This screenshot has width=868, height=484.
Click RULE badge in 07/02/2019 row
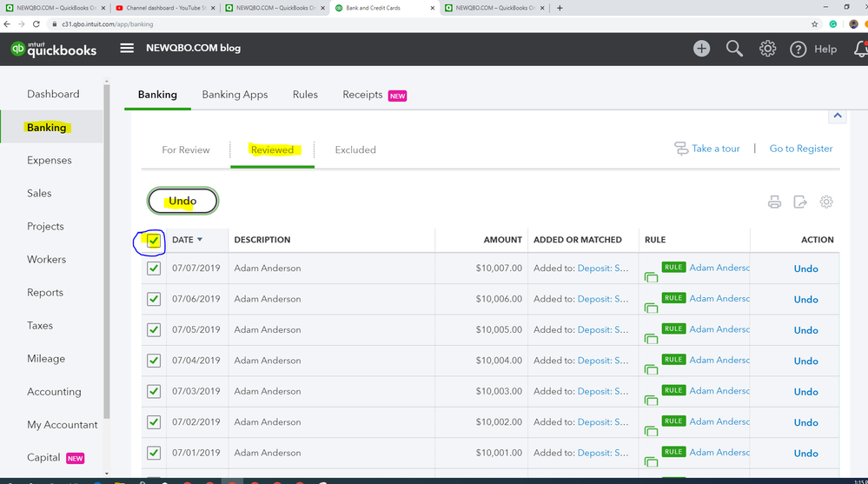[x=673, y=421]
